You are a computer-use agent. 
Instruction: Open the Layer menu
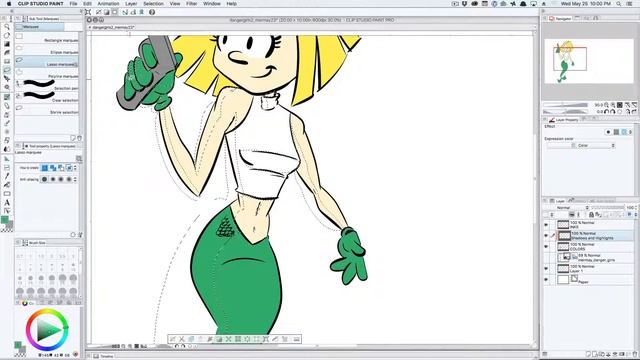[x=131, y=4]
